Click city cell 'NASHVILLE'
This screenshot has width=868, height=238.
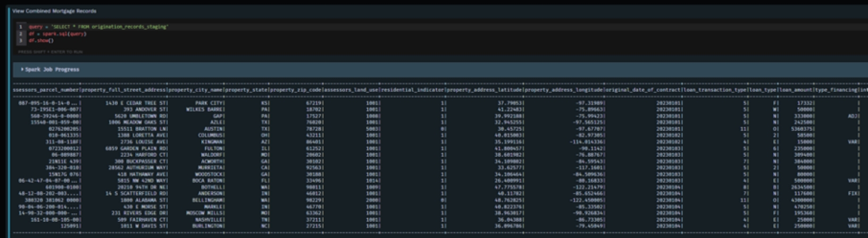(210, 219)
